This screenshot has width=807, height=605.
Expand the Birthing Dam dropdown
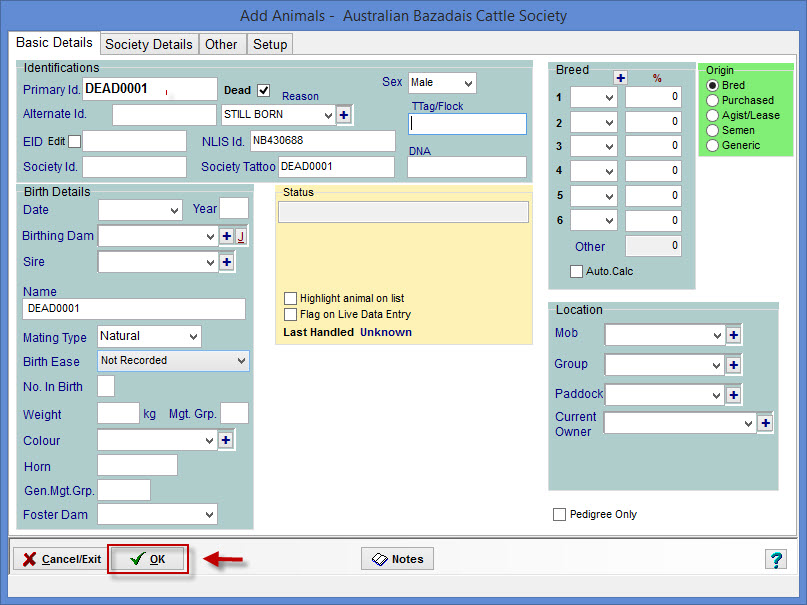click(210, 236)
